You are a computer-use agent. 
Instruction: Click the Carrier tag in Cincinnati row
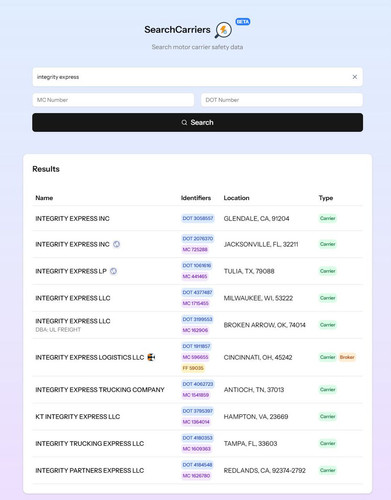click(328, 357)
